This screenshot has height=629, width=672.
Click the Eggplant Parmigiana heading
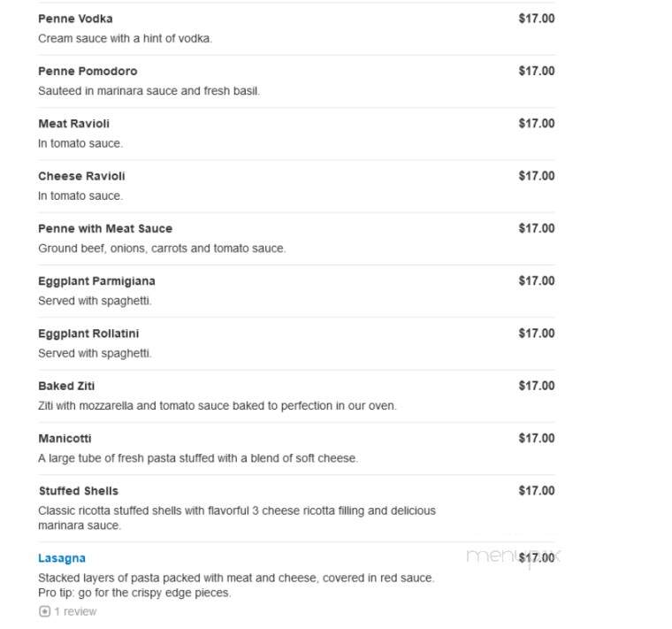96,280
